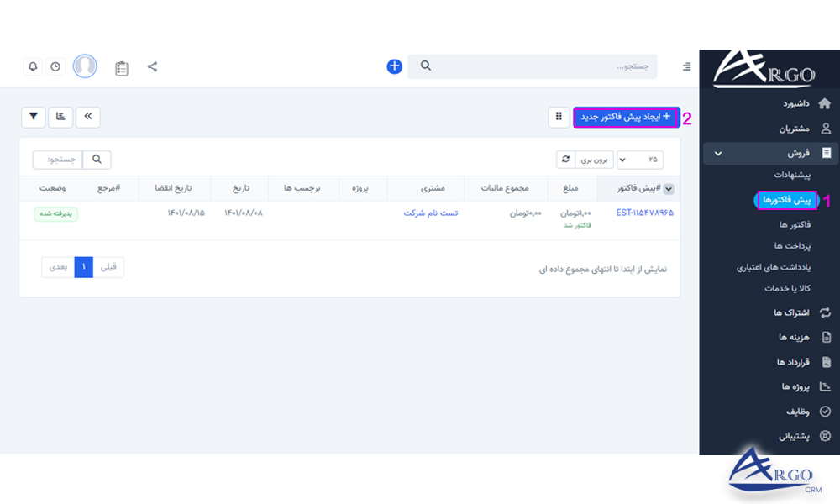Click the ایجاد پیش فاکتور جدید button
840x504 pixels.
[x=626, y=118]
